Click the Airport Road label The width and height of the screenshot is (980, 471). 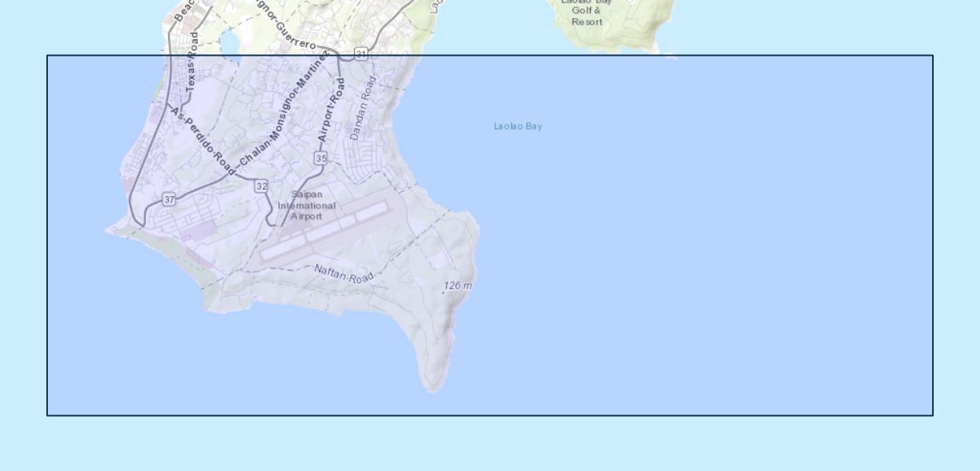tap(331, 110)
